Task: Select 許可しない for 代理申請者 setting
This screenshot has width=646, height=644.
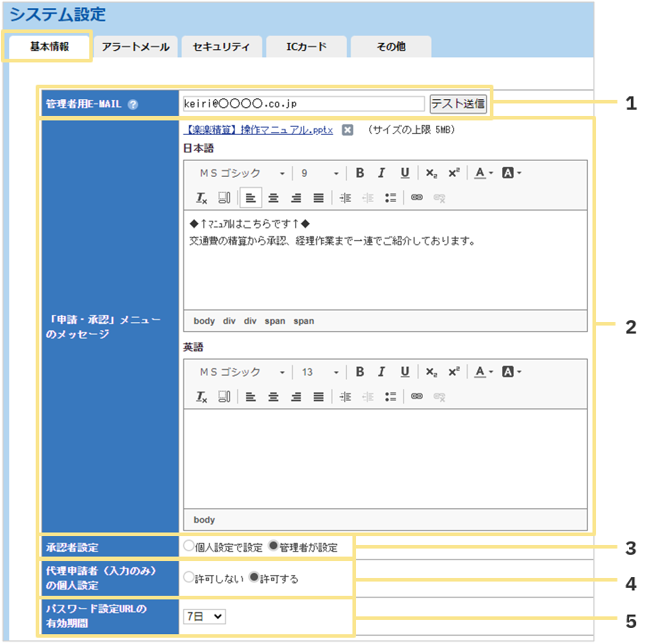Action: coord(188,578)
